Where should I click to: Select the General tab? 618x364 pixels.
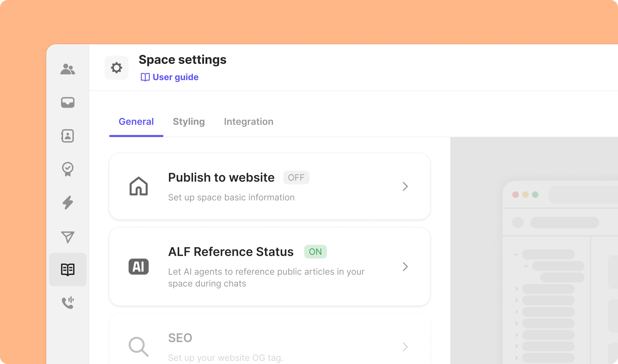click(x=136, y=122)
